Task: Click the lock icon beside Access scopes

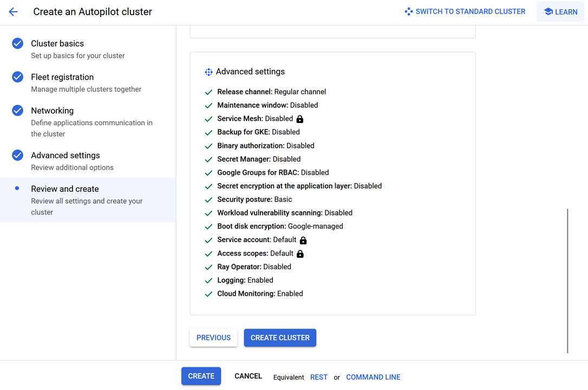Action: [300, 254]
